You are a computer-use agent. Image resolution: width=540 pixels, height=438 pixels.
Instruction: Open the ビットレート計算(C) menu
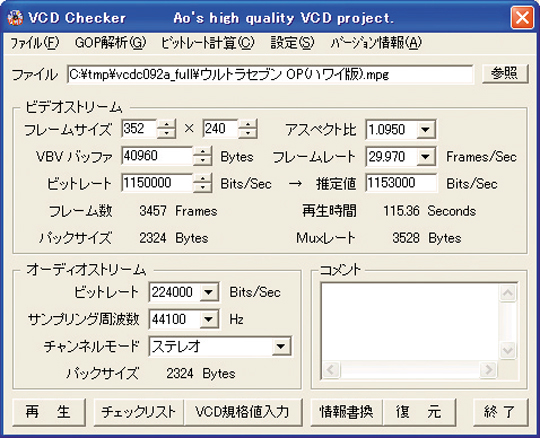tap(208, 43)
